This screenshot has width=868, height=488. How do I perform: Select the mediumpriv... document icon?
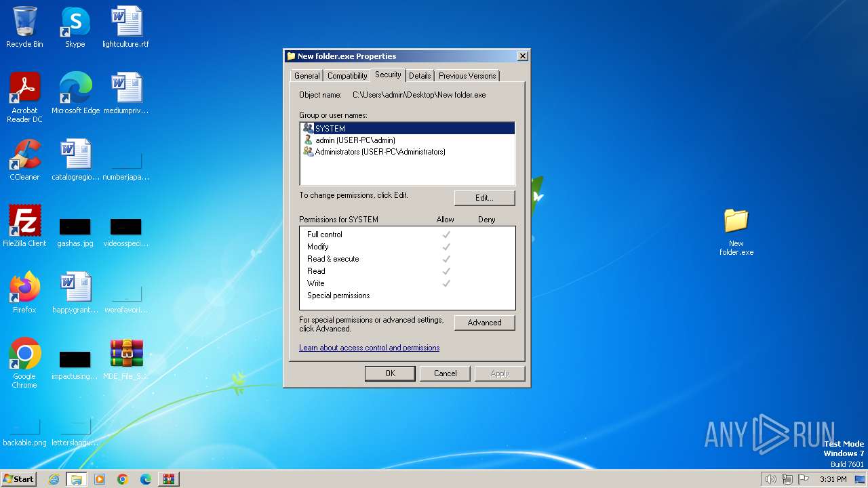click(126, 94)
